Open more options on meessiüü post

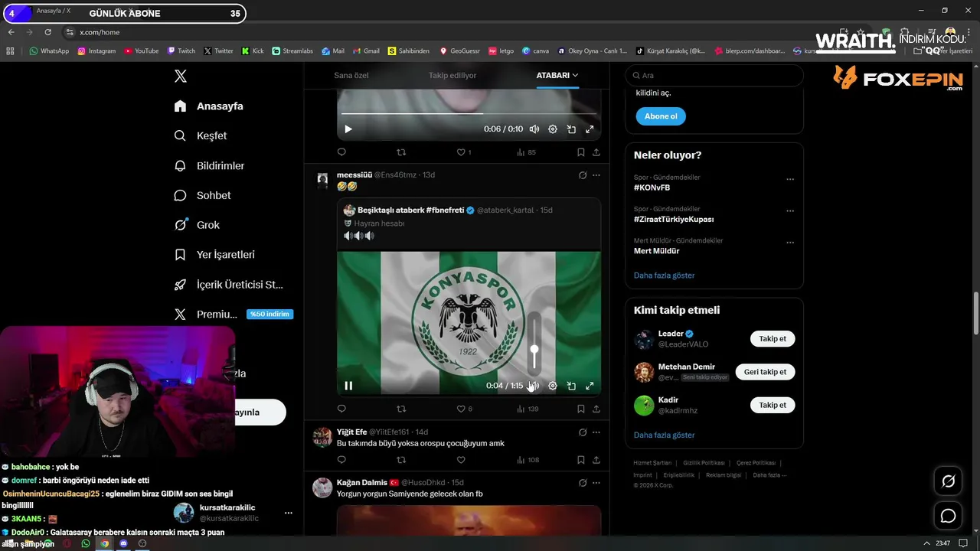pos(596,175)
